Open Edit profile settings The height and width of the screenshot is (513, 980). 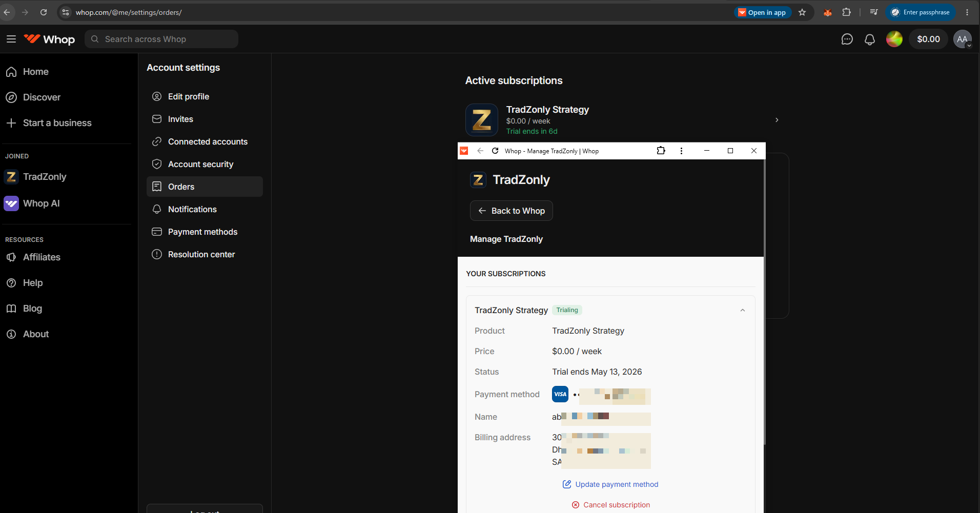tap(205, 96)
